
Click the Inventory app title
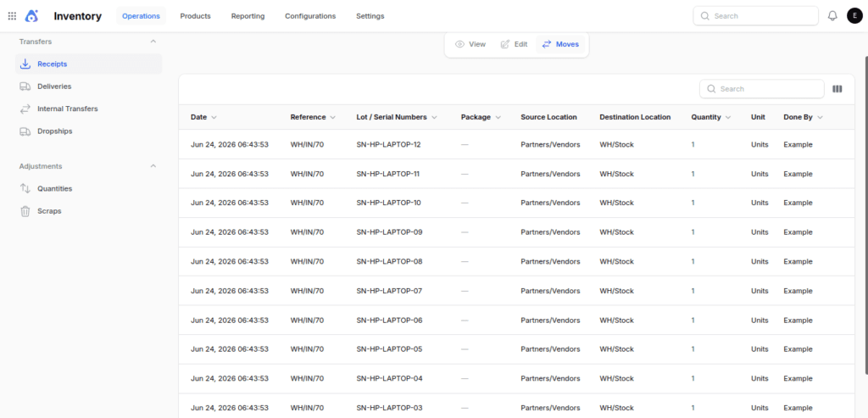pos(77,16)
